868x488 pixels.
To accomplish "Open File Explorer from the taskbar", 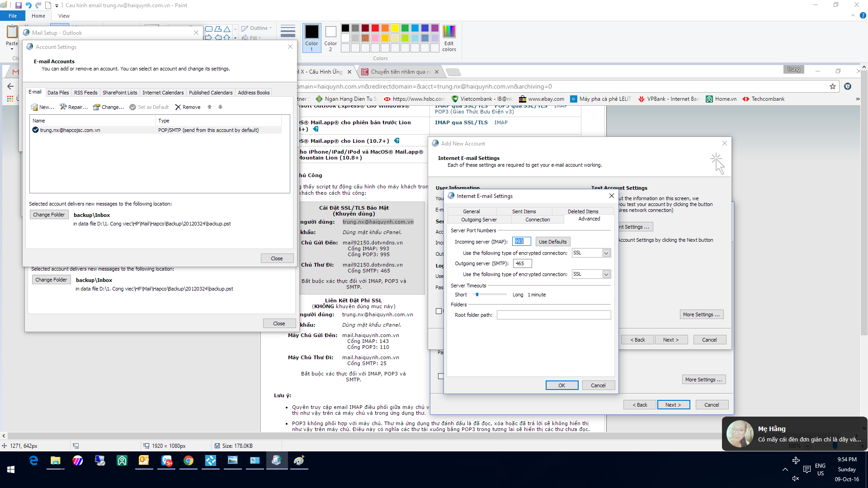I will 55,460.
